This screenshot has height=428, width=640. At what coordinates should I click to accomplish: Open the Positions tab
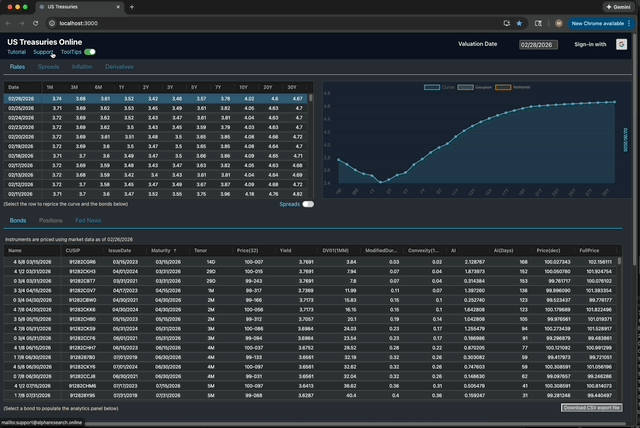pos(51,220)
